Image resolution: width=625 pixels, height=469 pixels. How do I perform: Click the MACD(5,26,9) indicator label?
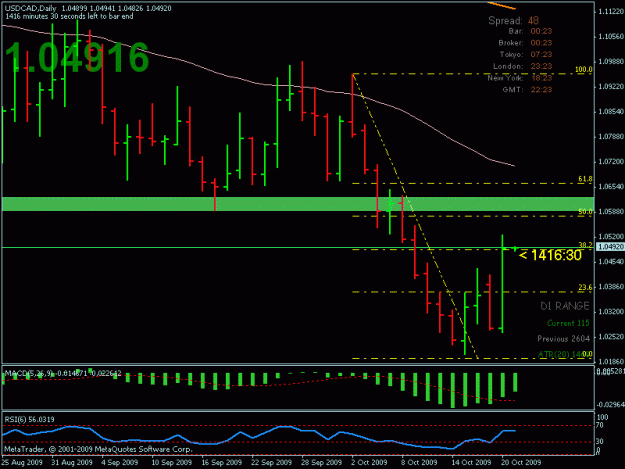click(x=63, y=373)
